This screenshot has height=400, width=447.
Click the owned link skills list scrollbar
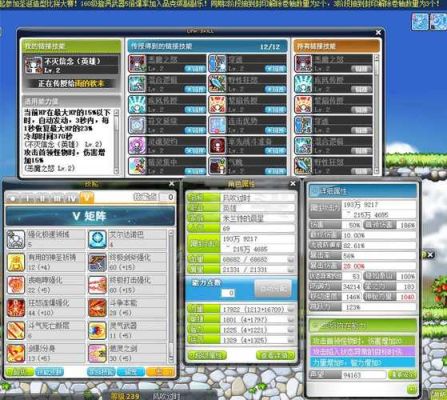(376, 114)
